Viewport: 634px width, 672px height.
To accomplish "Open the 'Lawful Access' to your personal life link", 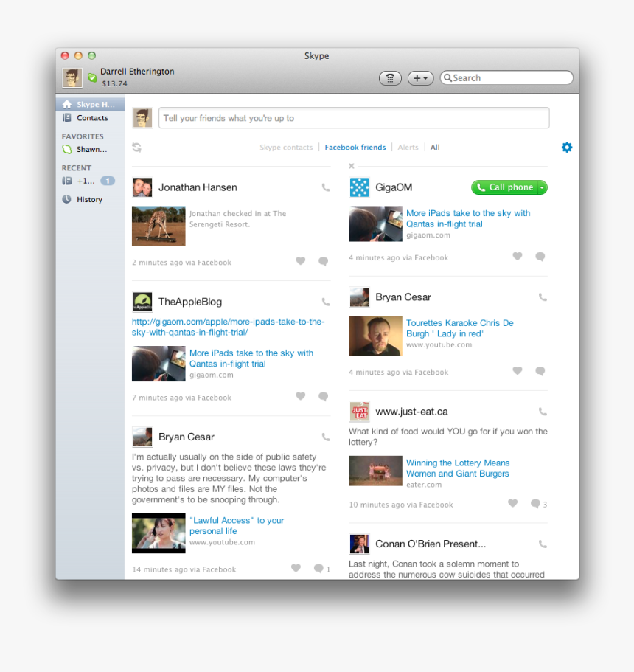I will [237, 525].
